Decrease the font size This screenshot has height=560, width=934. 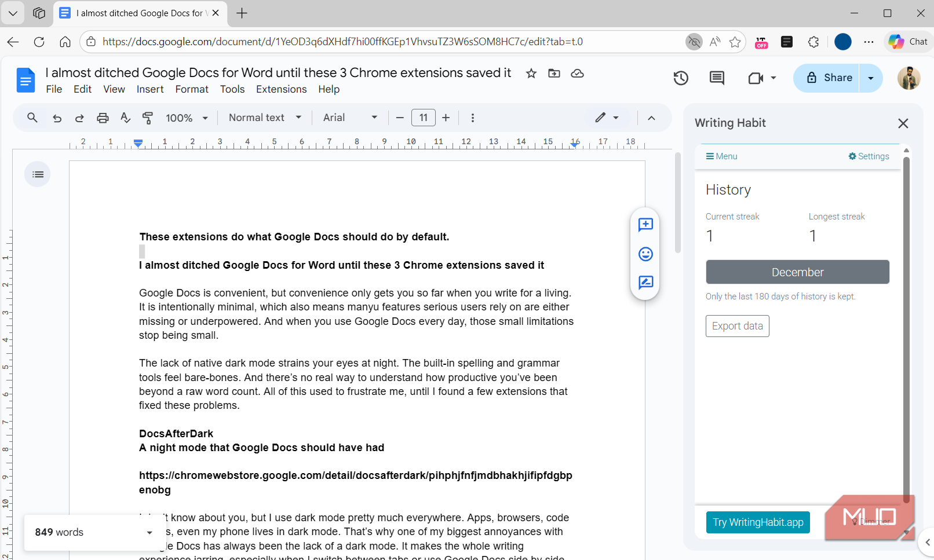(x=400, y=118)
